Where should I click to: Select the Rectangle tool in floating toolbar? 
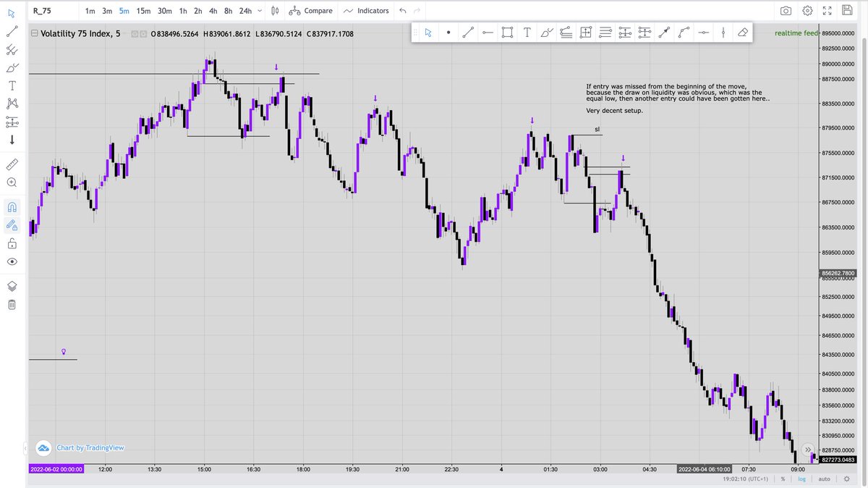pos(506,32)
